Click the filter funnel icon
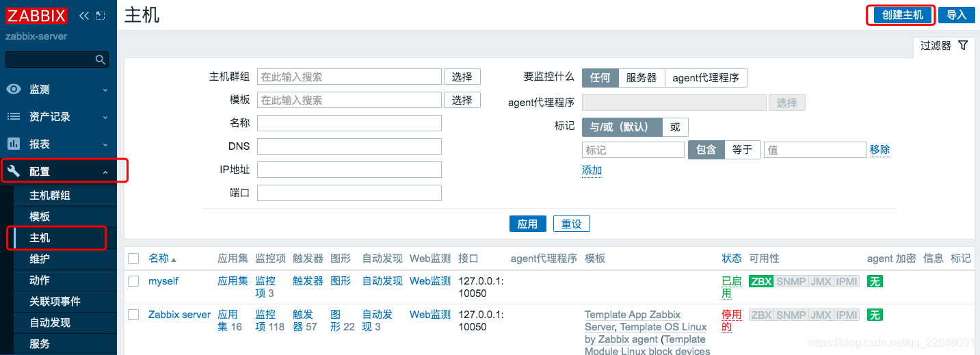The width and height of the screenshot is (980, 355). click(x=963, y=45)
